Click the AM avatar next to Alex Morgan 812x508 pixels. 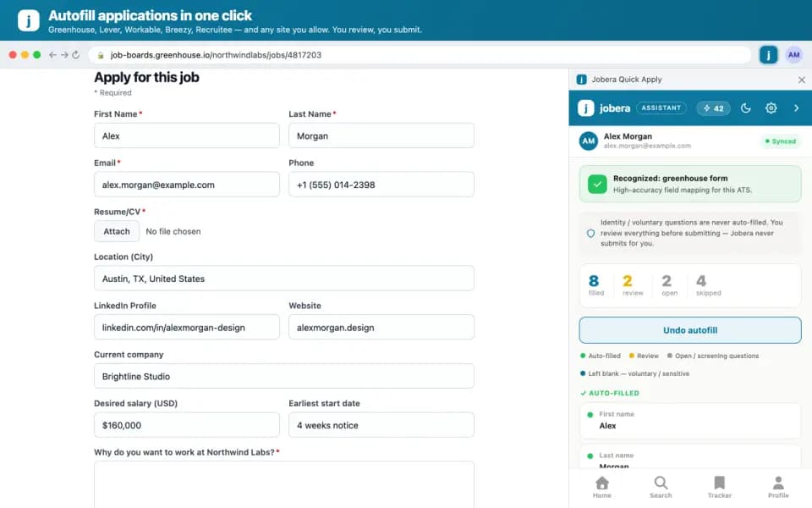point(589,141)
